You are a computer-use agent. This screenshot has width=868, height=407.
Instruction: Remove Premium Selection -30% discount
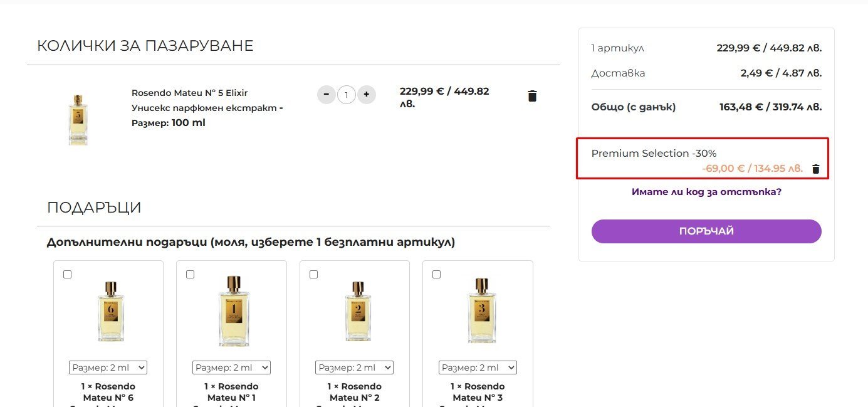tap(815, 169)
